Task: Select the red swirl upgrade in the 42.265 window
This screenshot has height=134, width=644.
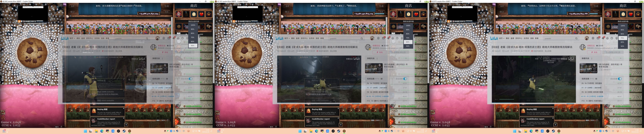Action: (x=178, y=14)
